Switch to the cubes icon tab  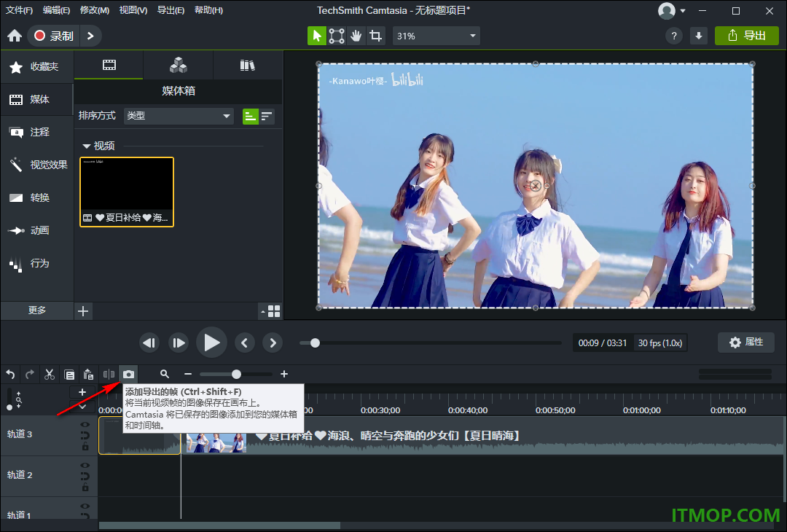coord(179,65)
